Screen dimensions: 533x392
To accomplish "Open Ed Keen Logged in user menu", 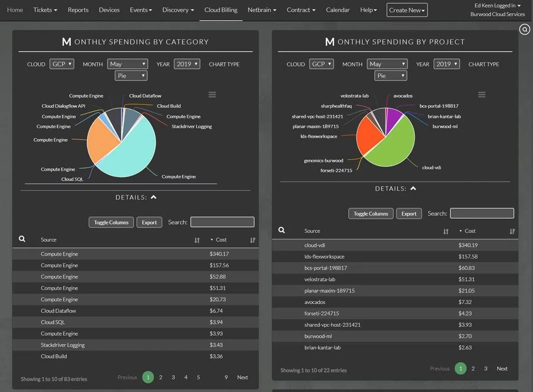I will [498, 5].
